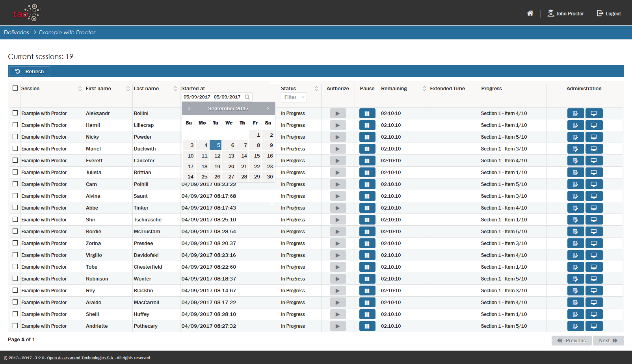
Task: Pause Aleksandr Bollini's session
Action: click(367, 113)
